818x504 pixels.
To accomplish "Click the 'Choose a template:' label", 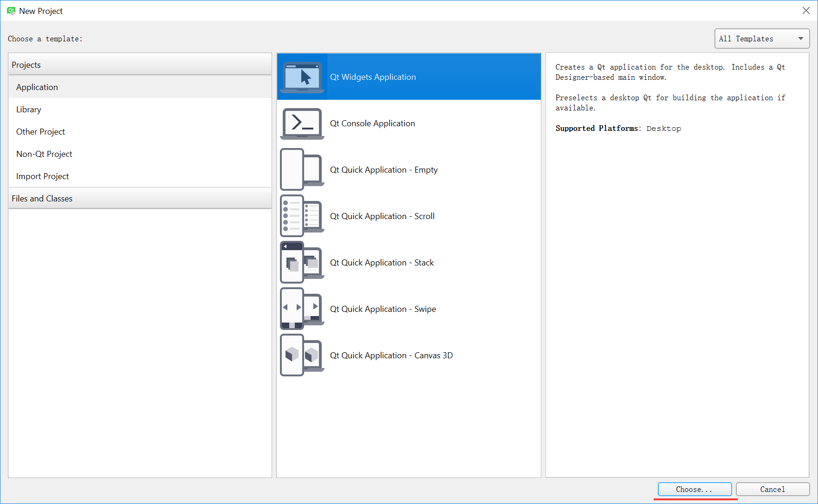I will coord(45,39).
